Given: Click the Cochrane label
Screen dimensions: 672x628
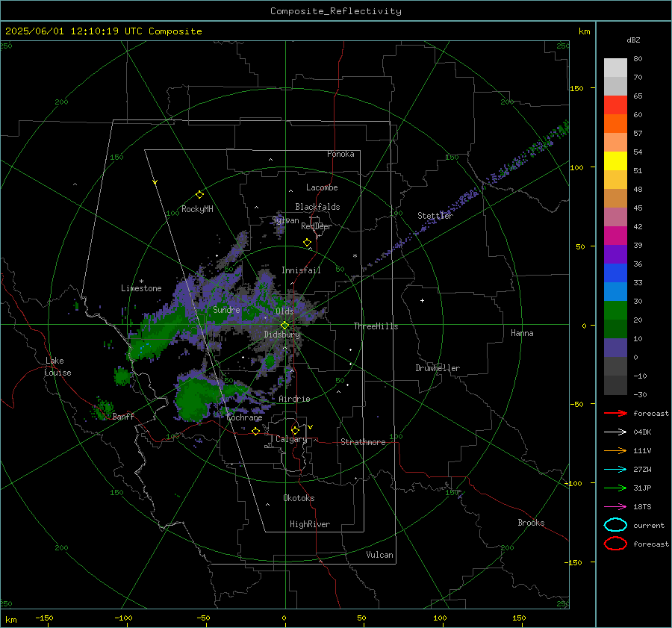Looking at the screenshot, I should 244,417.
